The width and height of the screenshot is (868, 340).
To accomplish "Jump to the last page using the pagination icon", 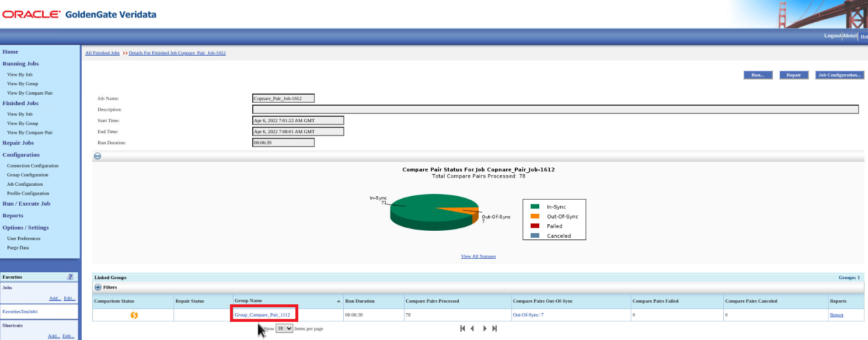I will pos(494,328).
